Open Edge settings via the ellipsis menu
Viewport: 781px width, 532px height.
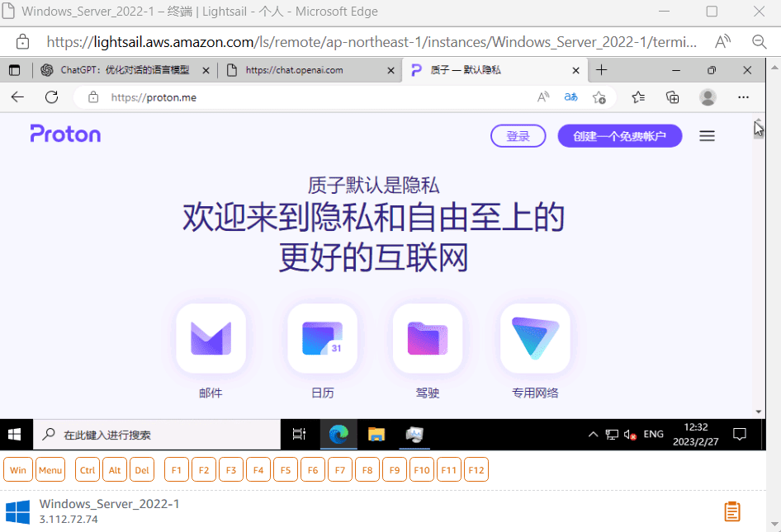[x=743, y=97]
